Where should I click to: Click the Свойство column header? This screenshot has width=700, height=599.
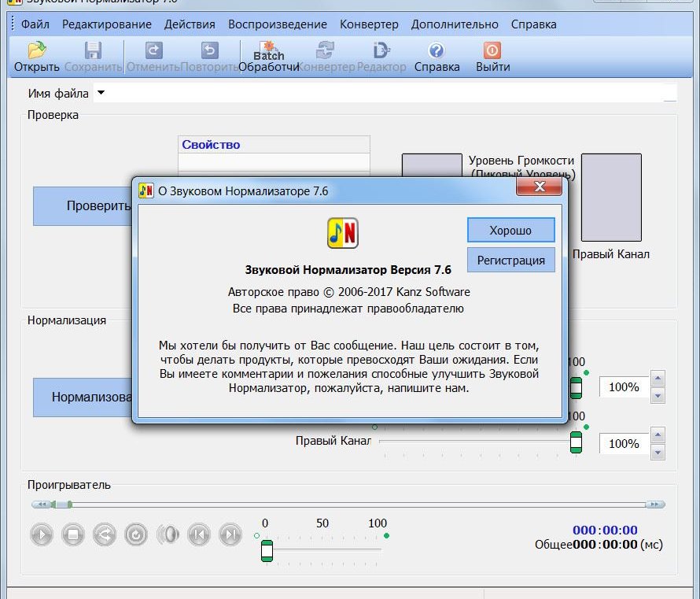pyautogui.click(x=274, y=145)
